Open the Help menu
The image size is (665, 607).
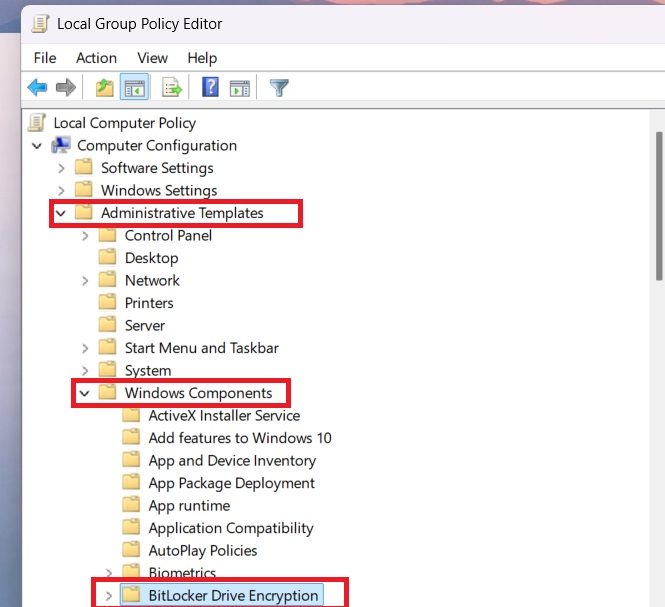pyautogui.click(x=202, y=58)
